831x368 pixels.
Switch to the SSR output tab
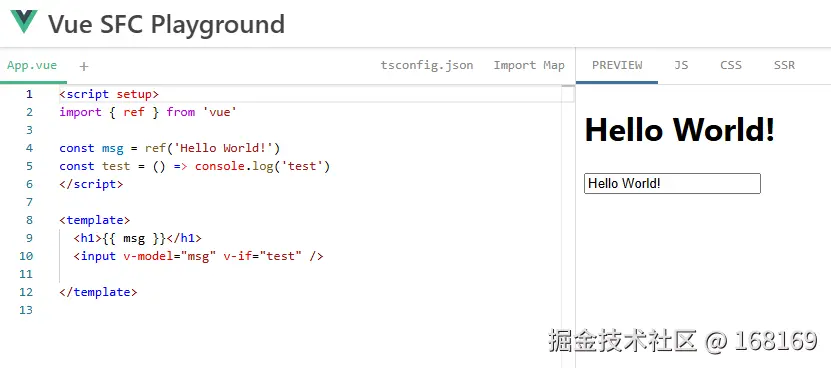(x=784, y=65)
